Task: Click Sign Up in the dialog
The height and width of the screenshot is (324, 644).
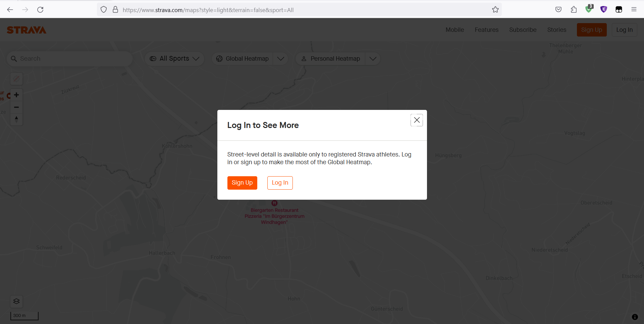Action: point(242,183)
